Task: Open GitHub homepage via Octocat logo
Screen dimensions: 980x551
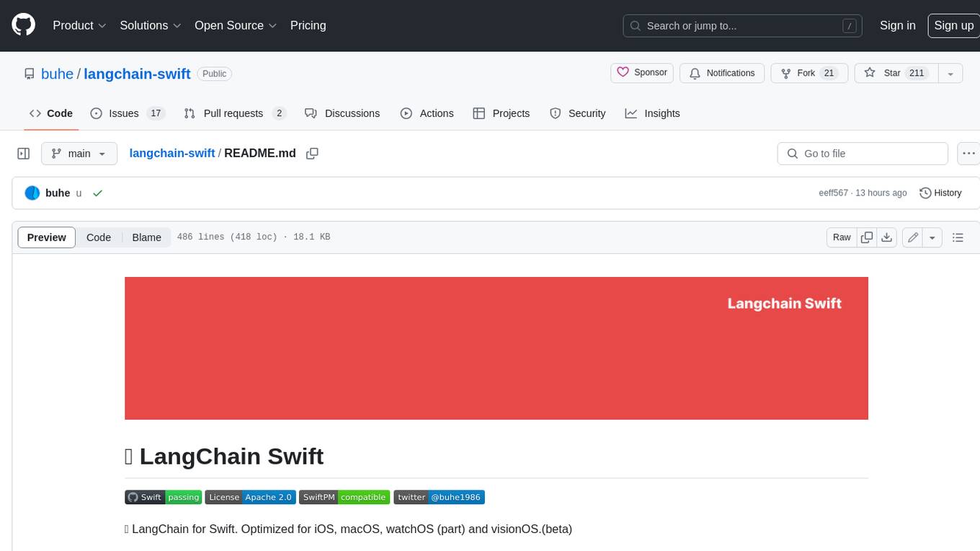Action: (x=23, y=25)
